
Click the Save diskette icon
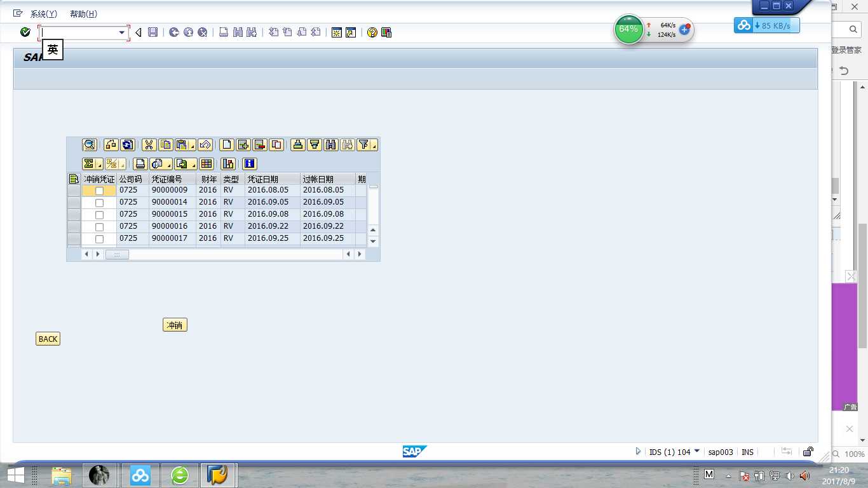153,32
